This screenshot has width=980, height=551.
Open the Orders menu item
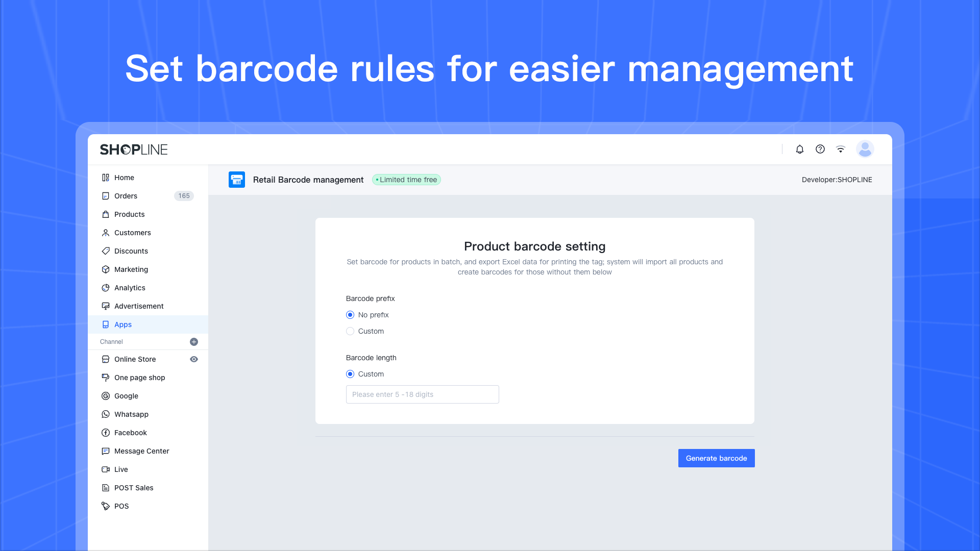[126, 196]
